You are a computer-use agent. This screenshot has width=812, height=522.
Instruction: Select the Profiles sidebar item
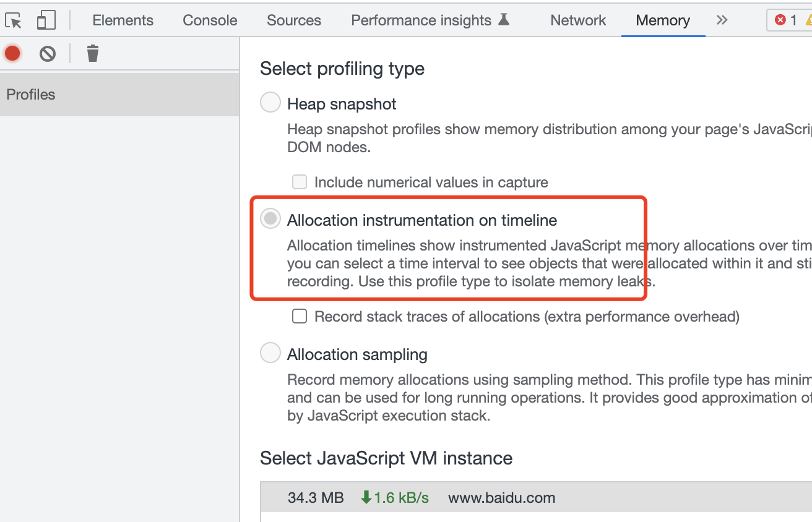[31, 95]
